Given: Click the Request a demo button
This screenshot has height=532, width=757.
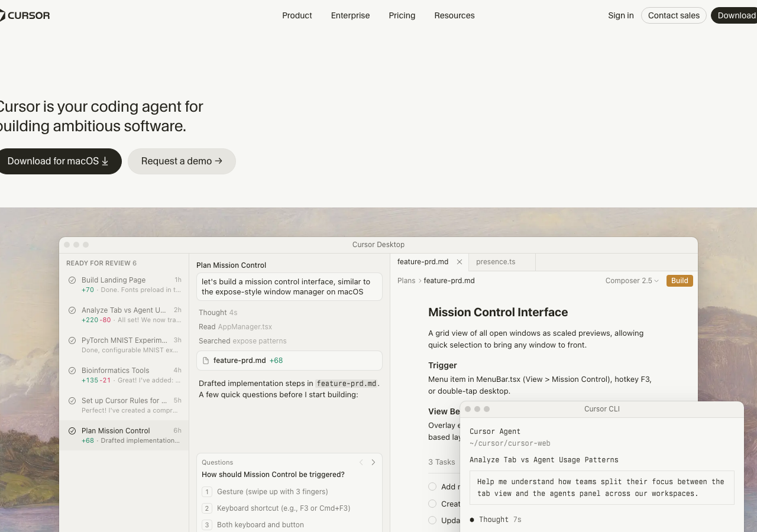Looking at the screenshot, I should click(182, 161).
